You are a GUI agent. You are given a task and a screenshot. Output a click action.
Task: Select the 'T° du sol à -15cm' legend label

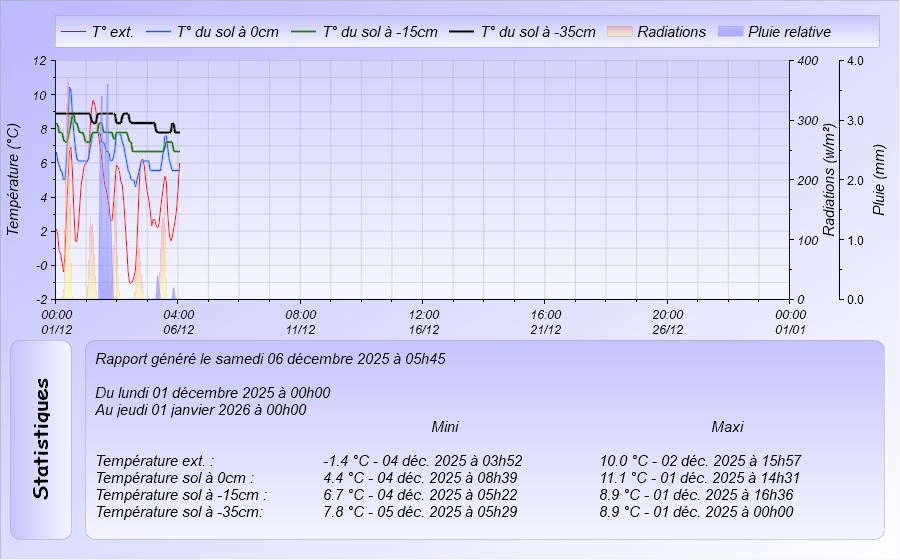[380, 32]
